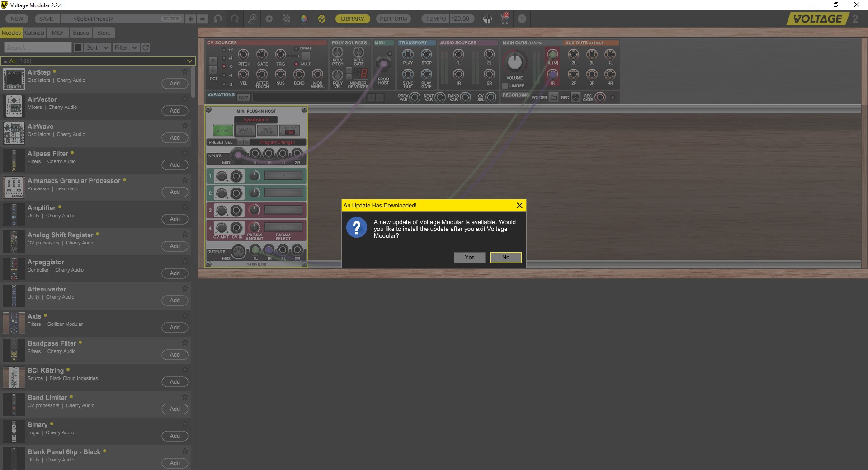The width and height of the screenshot is (868, 470).
Task: Open the store shopping cart icon
Action: point(505,19)
